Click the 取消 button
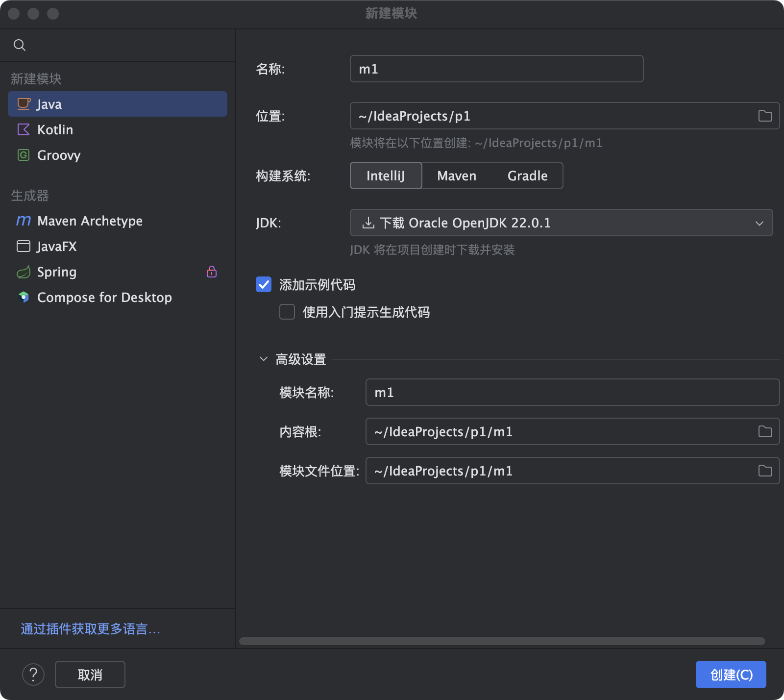 (x=90, y=675)
